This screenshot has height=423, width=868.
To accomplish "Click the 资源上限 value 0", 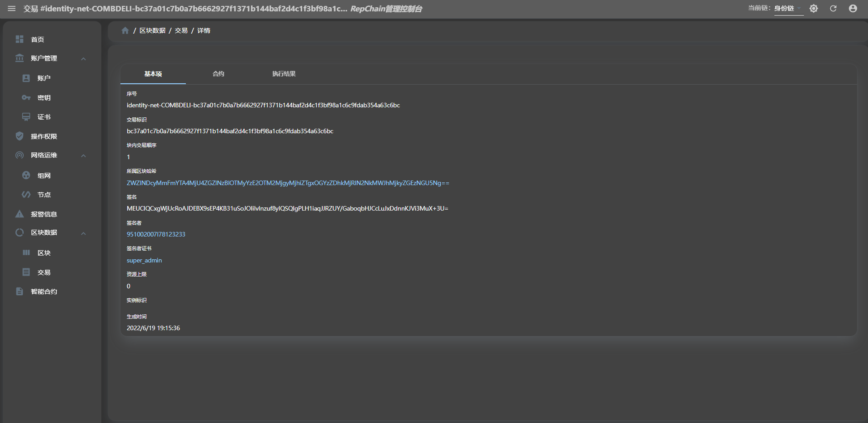I will tap(129, 286).
